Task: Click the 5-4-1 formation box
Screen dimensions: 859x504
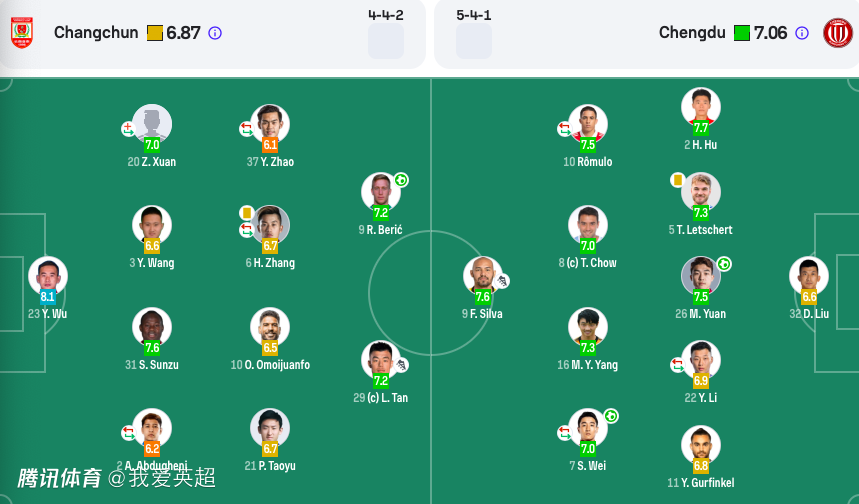Action: (474, 42)
